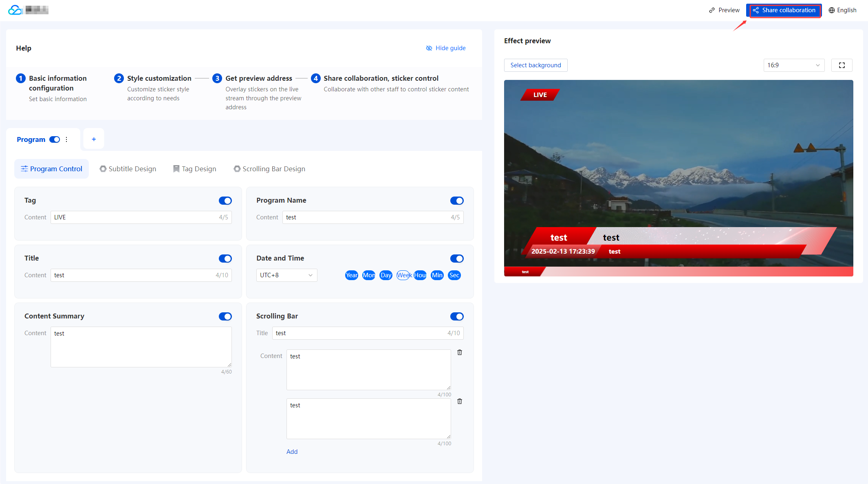Delete the second scrolling bar content entry
The image size is (868, 484).
click(460, 401)
